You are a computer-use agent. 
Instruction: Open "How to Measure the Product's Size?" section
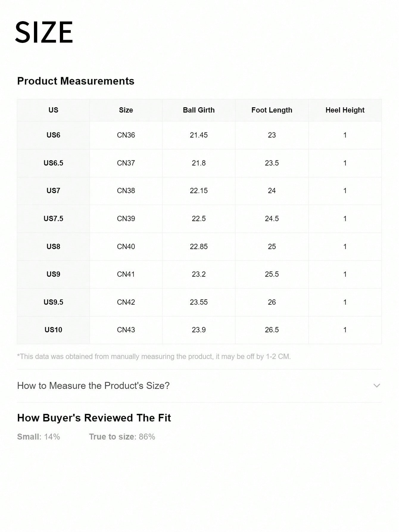pyautogui.click(x=93, y=386)
